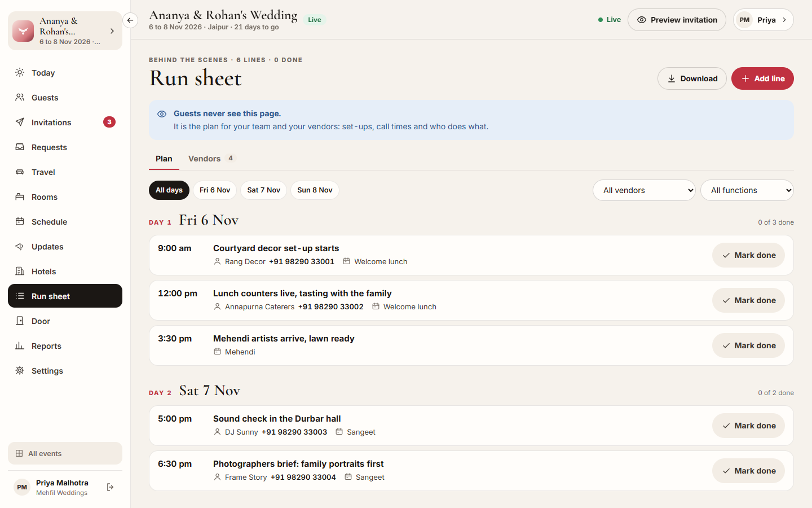The height and width of the screenshot is (508, 812).
Task: Filter run sheet to Sat 7 Nov
Action: point(263,190)
